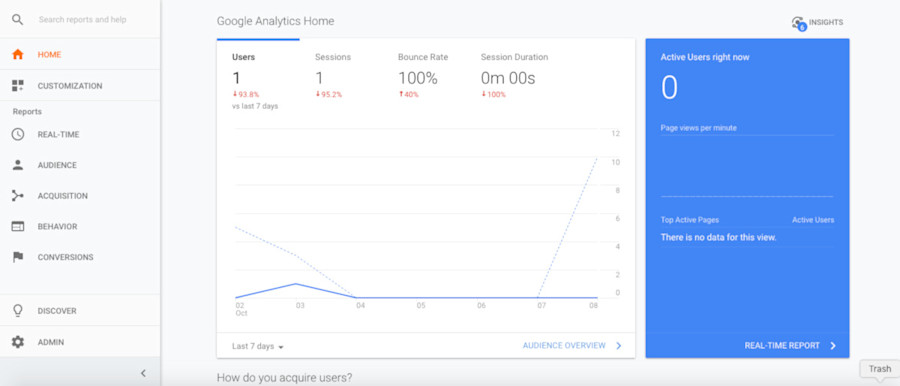This screenshot has width=900, height=386.
Task: Expand the BEHAVIOR reports label
Action: click(x=57, y=226)
